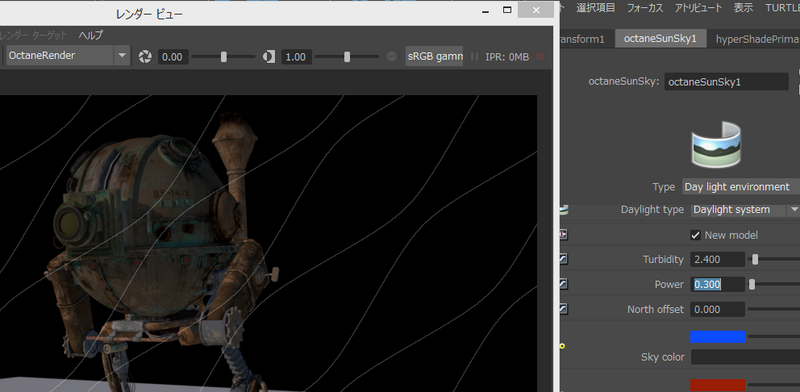The height and width of the screenshot is (392, 800).
Task: Click the dark Sky color swatch
Action: [745, 357]
